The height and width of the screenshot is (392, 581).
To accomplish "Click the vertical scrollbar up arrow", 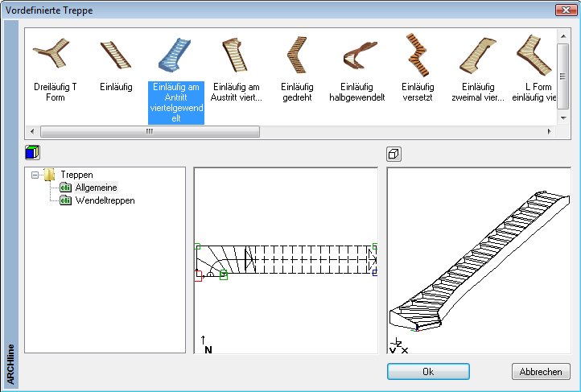I will 563,36.
